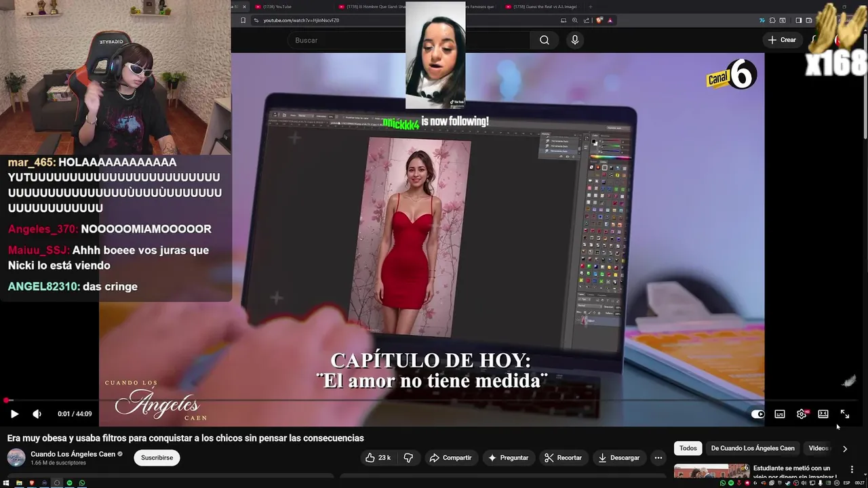Image resolution: width=868 pixels, height=488 pixels.
Task: Select De Cuando Los Ángeles Caen chip
Action: 753,448
